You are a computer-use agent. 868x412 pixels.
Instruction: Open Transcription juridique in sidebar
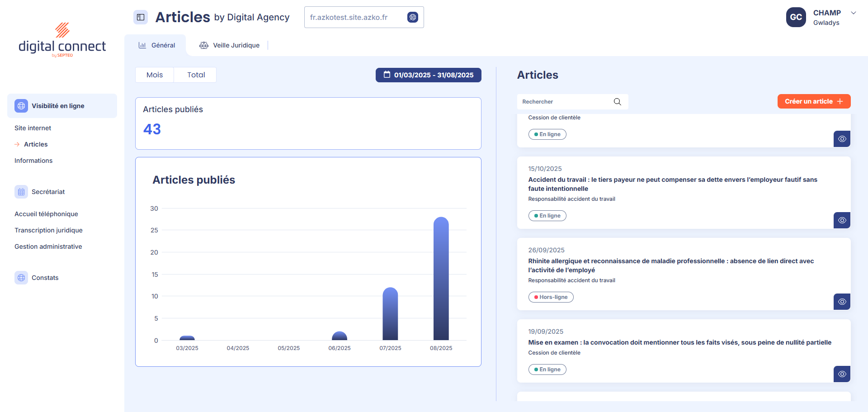pyautogui.click(x=48, y=230)
